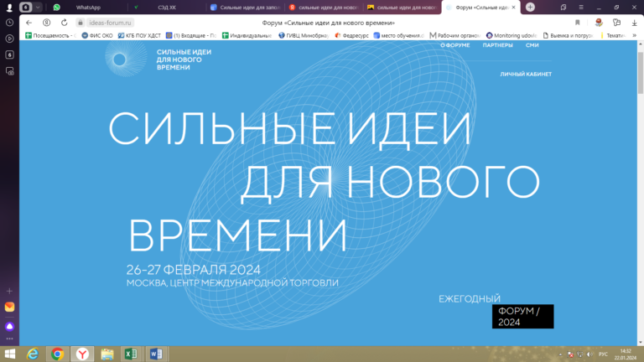
Task: Launch Google Chrome from the taskbar
Action: 58,354
